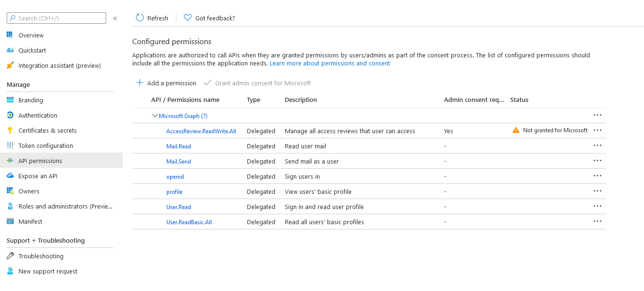This screenshot has height=291, width=644.
Task: Focus the sidebar Search (Ctrl+/) box
Action: tap(56, 18)
